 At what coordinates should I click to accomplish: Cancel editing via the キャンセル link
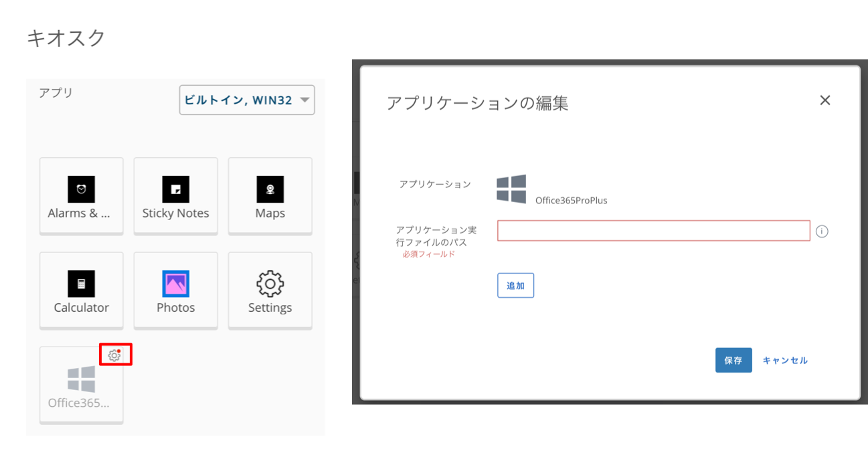[x=785, y=360]
